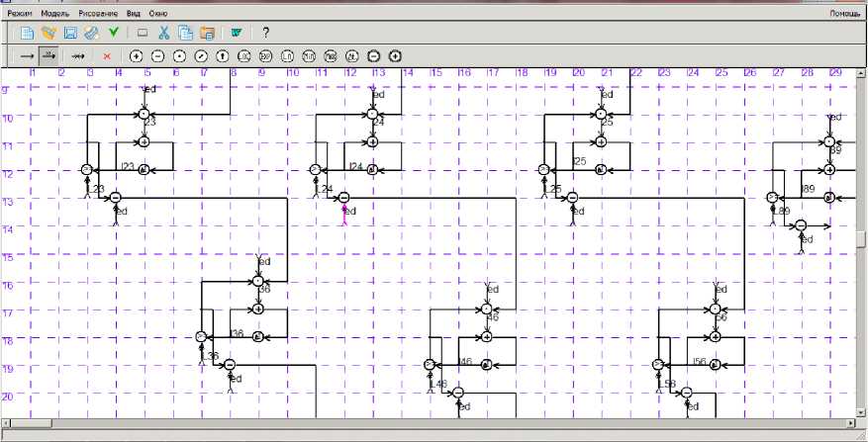Select the circled dot multiplication block tool
The height and width of the screenshot is (442, 868).
(180, 55)
